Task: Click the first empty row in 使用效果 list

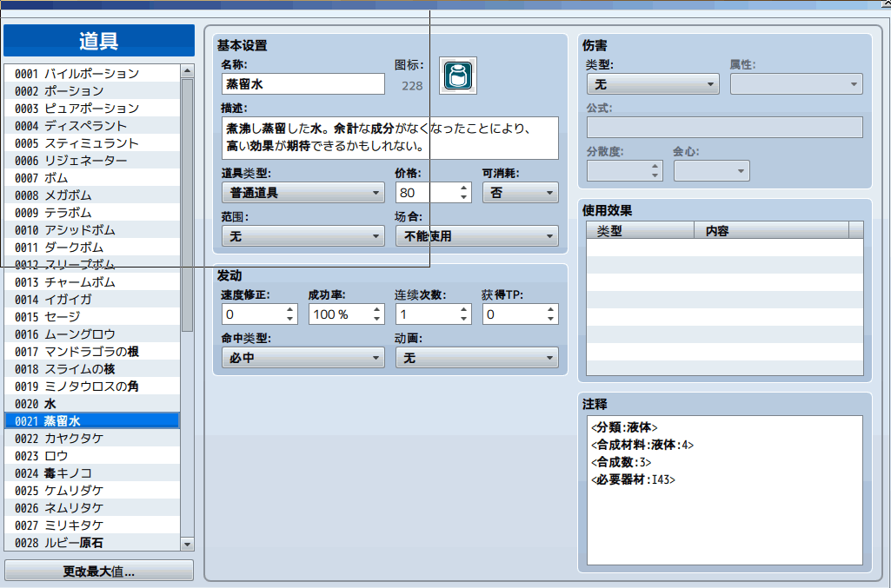Action: (724, 248)
